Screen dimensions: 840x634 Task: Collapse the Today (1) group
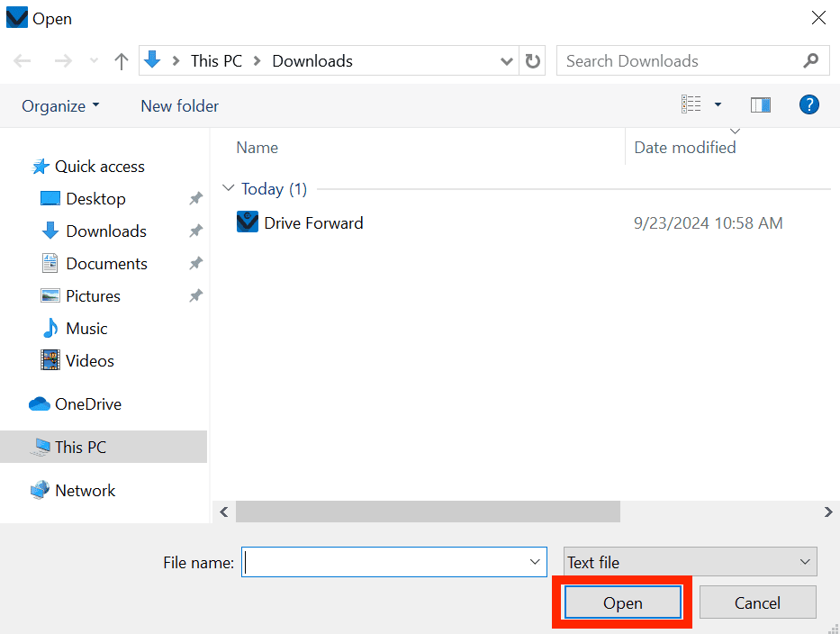(229, 188)
